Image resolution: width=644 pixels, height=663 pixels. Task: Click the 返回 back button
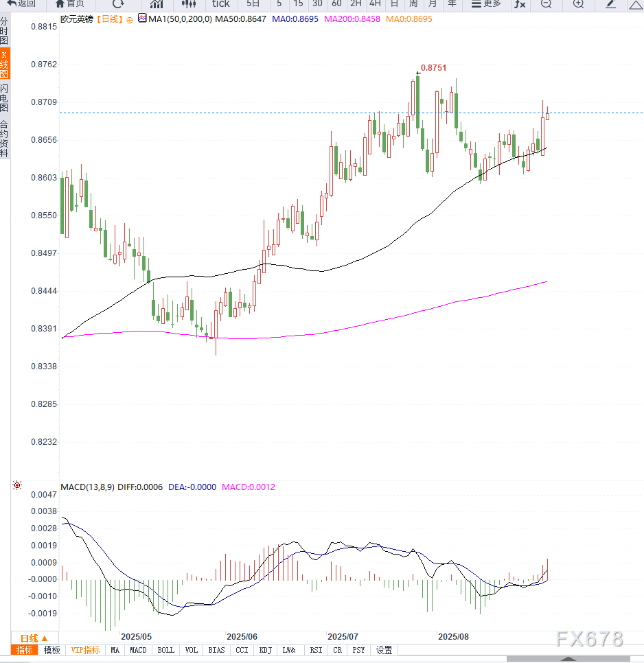21,4
